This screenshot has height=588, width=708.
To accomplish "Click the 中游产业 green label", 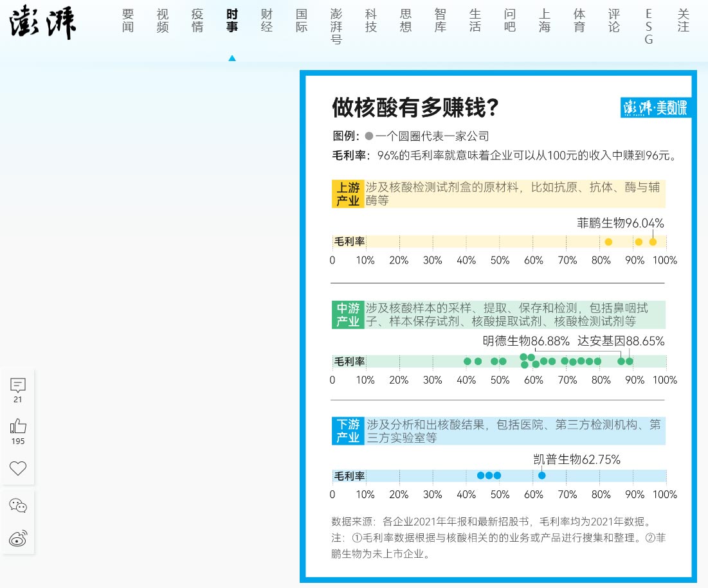I will tap(348, 314).
